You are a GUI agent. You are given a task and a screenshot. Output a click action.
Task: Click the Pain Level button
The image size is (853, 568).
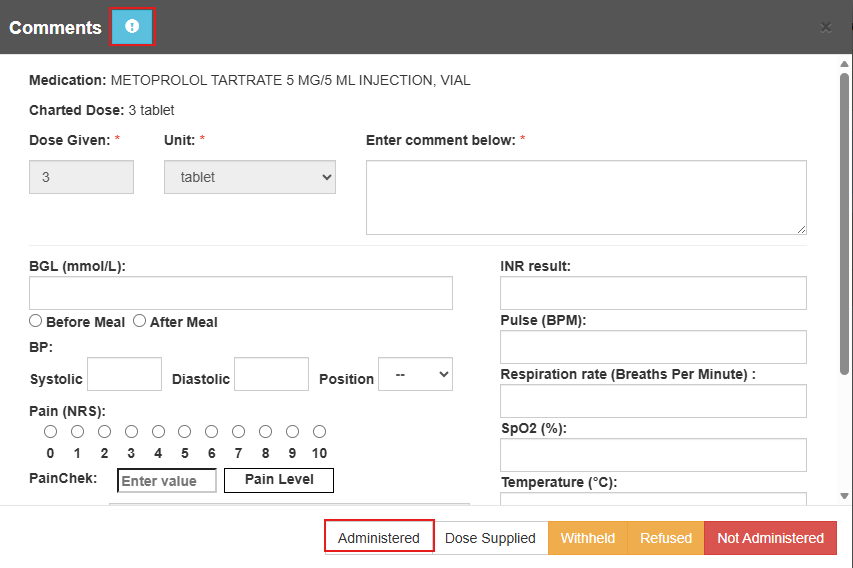[x=279, y=480]
